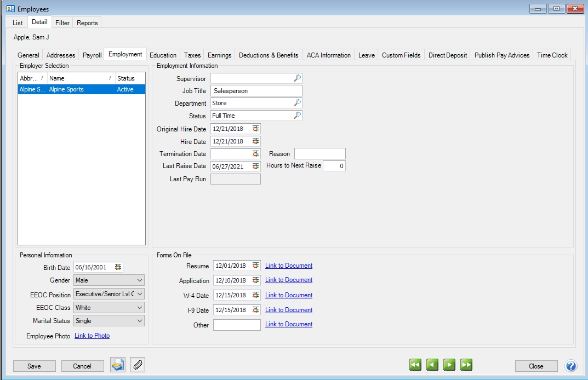Go to the first employee record
Viewport: 588px width, 380px height.
click(x=415, y=365)
